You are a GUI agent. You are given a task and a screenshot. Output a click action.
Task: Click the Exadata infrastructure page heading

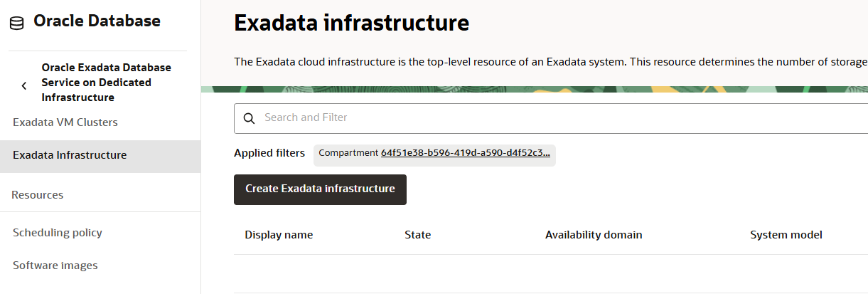[x=351, y=23]
